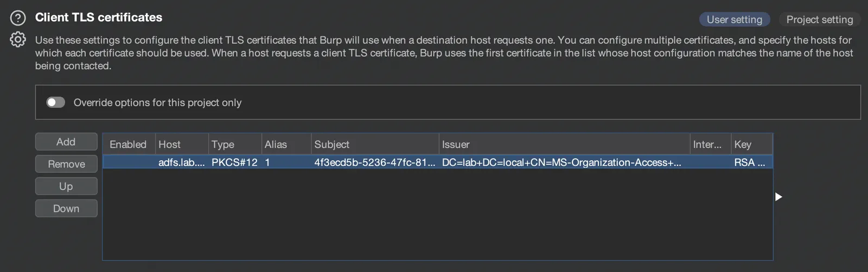This screenshot has width=868, height=272.
Task: Move certificate Up in list
Action: (66, 186)
